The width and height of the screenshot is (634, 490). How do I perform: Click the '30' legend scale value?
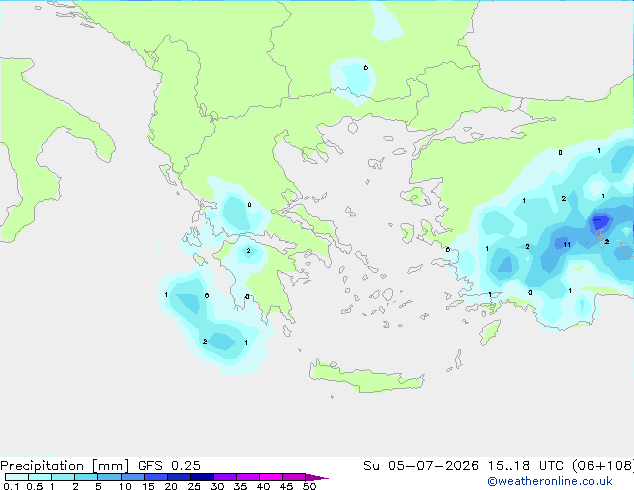(x=217, y=486)
